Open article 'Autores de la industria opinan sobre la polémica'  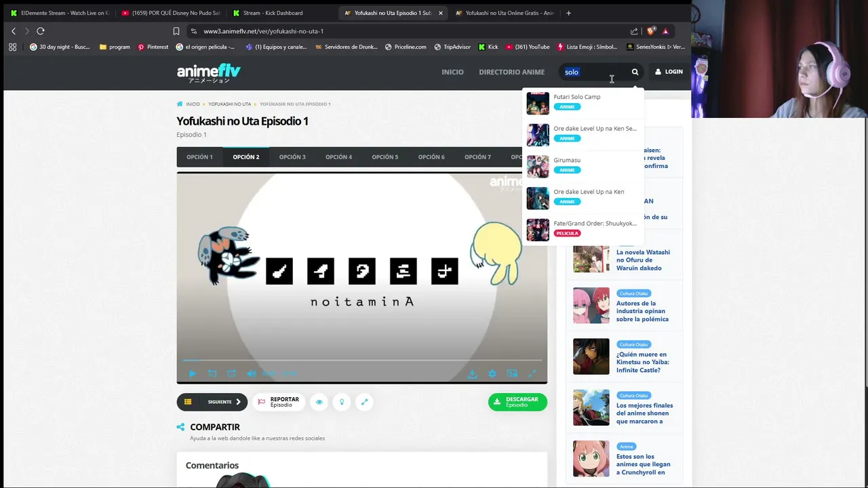(642, 311)
